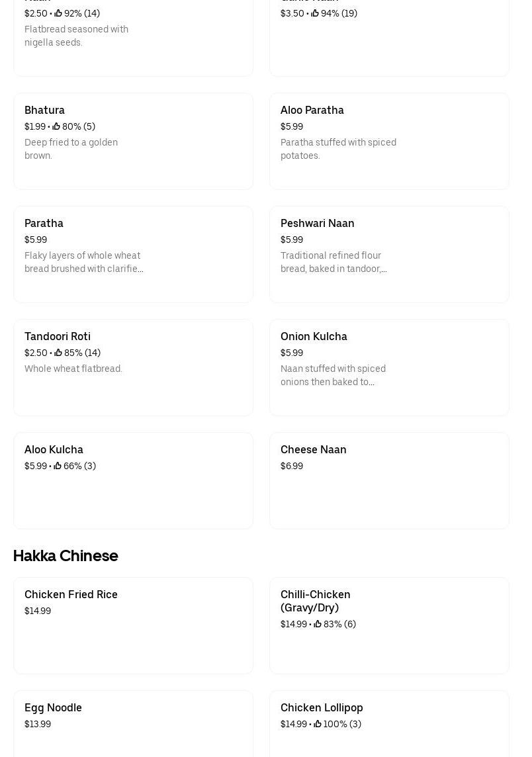Click the Bhatura item name
This screenshot has width=532, height=757.
[x=44, y=110]
